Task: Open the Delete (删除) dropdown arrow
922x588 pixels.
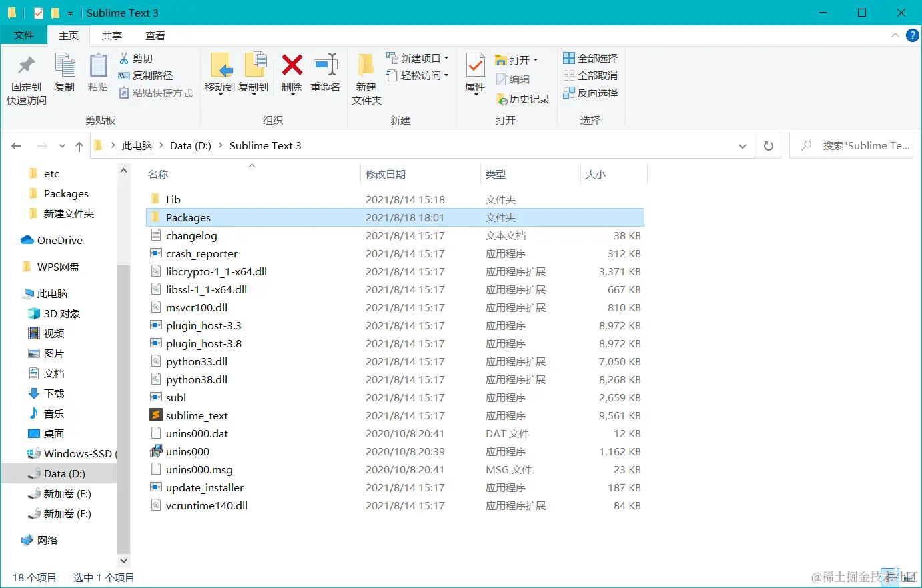Action: [292, 96]
